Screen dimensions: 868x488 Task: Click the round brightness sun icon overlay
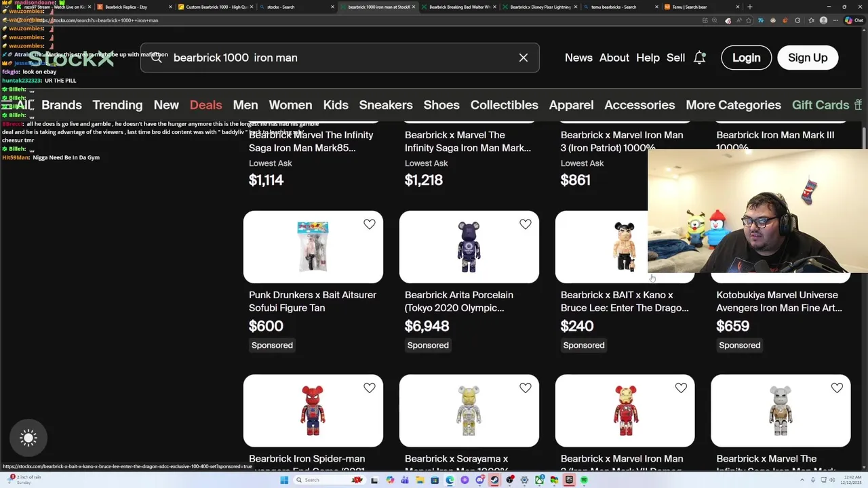point(28,438)
